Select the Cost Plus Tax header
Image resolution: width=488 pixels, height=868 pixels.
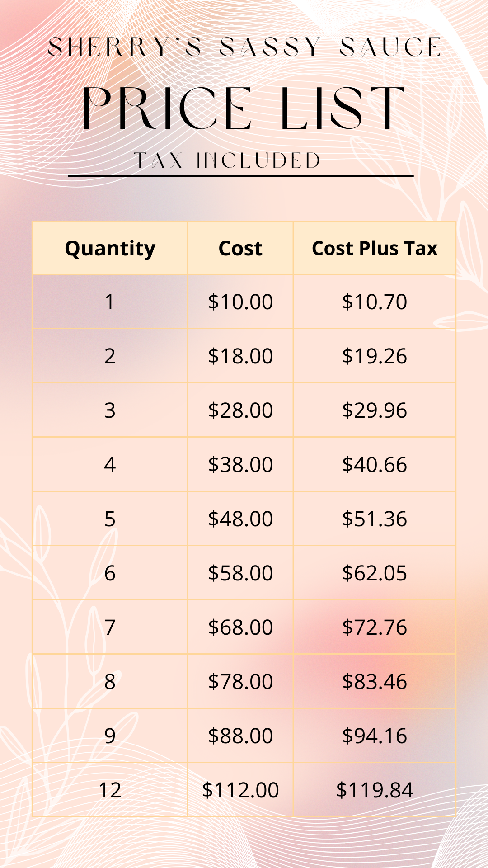tap(375, 248)
